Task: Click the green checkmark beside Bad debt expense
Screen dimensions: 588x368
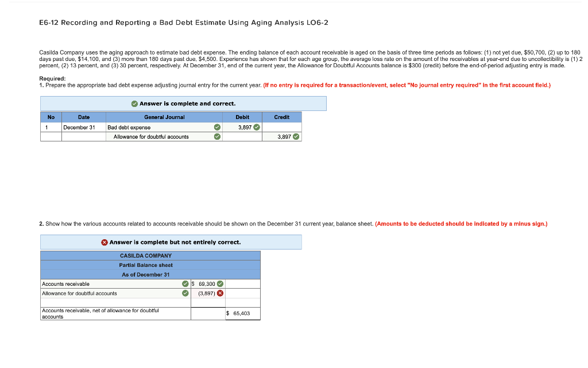Action: point(217,126)
